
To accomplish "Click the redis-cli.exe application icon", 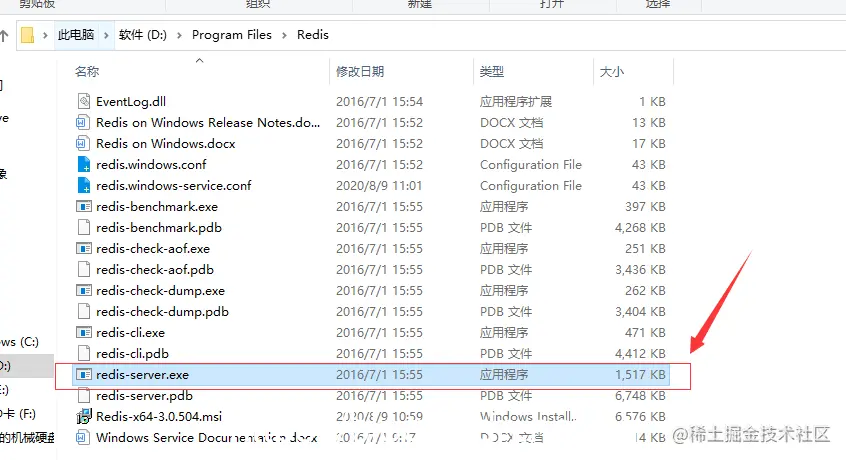I will [x=84, y=333].
